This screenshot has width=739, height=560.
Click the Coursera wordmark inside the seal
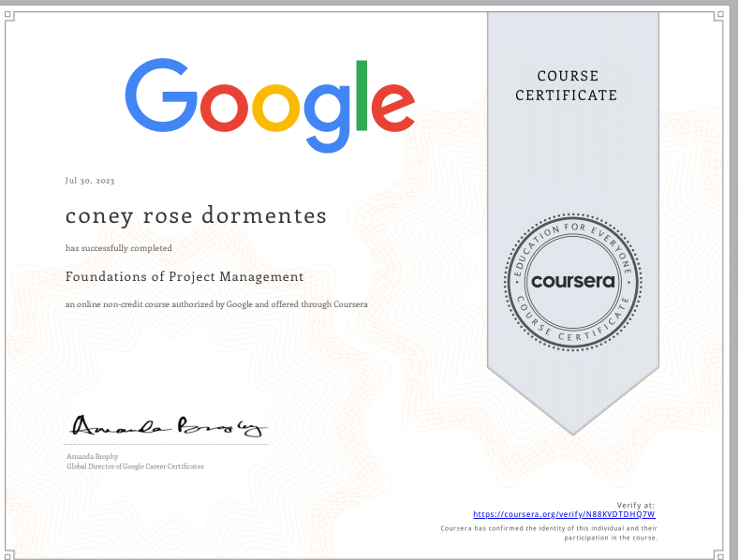pos(573,281)
